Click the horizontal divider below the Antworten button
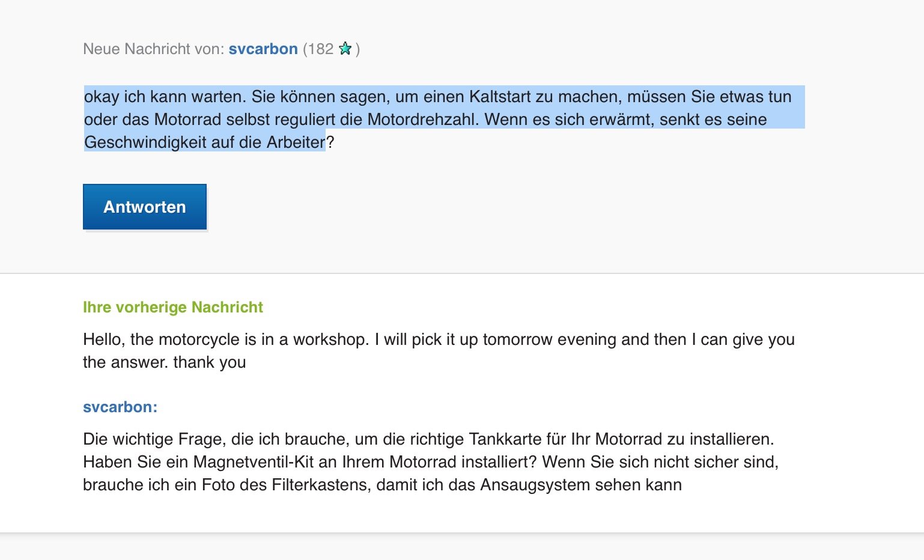 [462, 273]
